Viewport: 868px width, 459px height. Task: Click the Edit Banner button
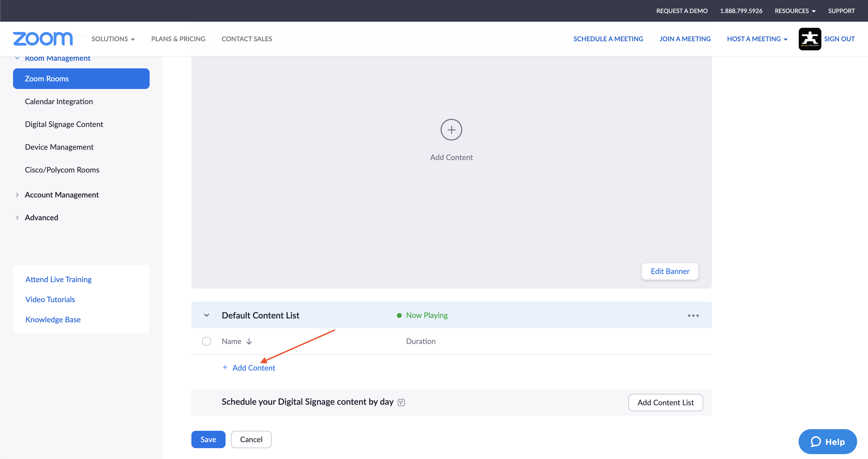click(670, 271)
